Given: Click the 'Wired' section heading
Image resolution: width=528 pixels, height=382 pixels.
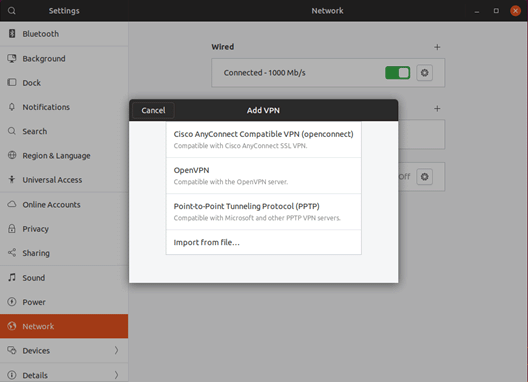Looking at the screenshot, I should point(223,47).
